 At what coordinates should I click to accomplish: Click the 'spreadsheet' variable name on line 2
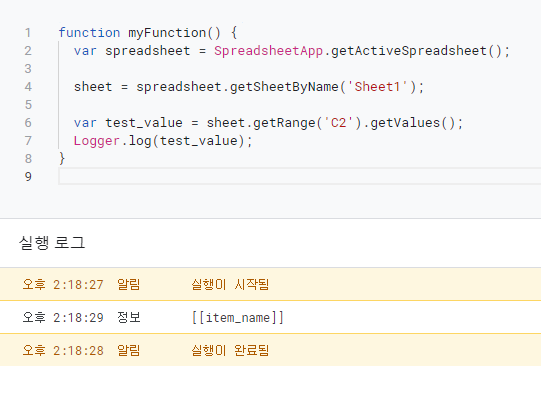point(147,51)
